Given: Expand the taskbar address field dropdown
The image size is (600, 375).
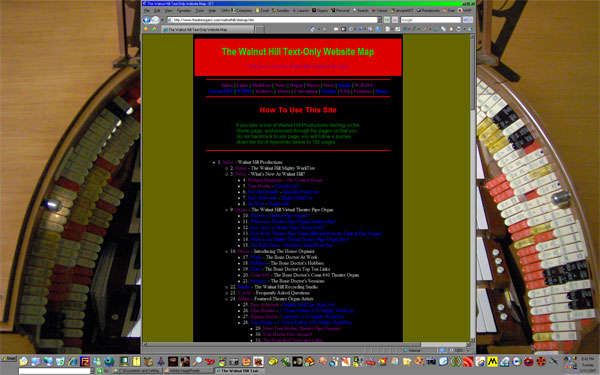Looking at the screenshot, I should (92, 371).
